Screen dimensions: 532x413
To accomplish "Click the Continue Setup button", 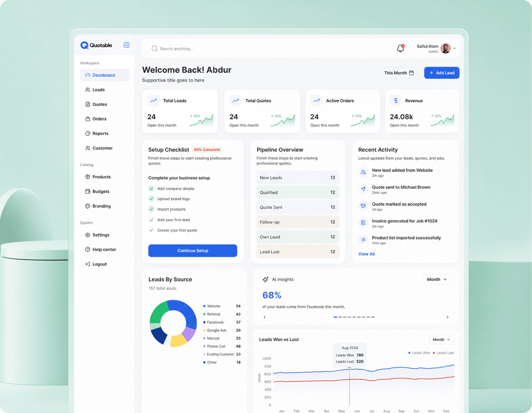I will point(193,251).
